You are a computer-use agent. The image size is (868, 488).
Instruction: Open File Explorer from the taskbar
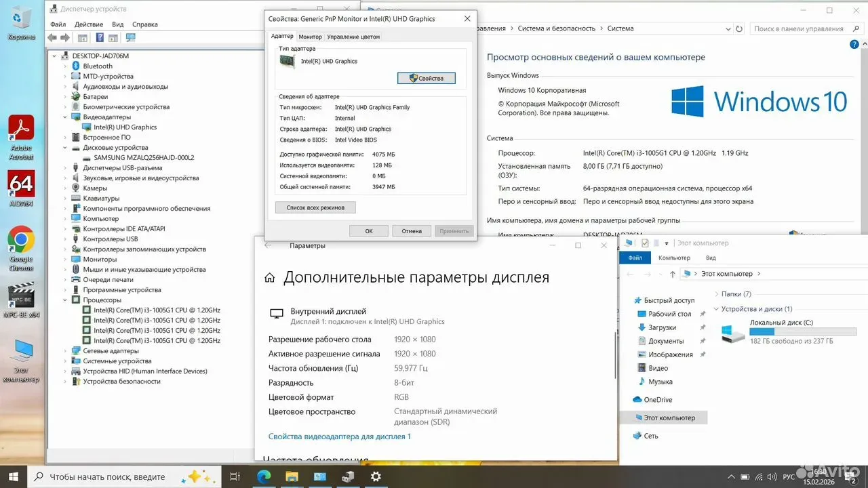click(x=292, y=476)
